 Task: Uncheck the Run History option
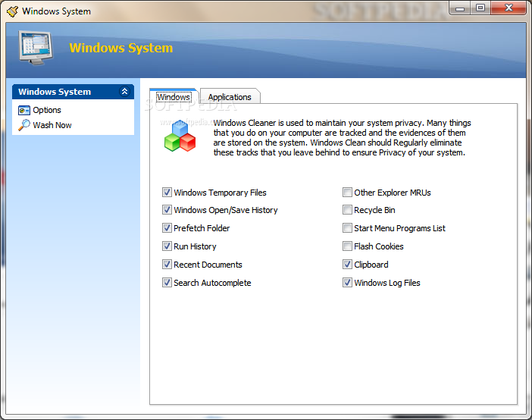pos(167,246)
